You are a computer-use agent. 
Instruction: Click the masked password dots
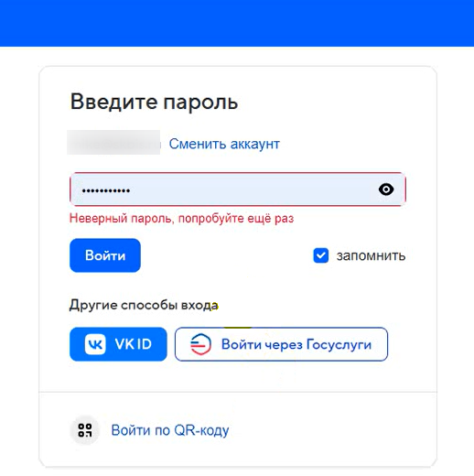click(106, 191)
